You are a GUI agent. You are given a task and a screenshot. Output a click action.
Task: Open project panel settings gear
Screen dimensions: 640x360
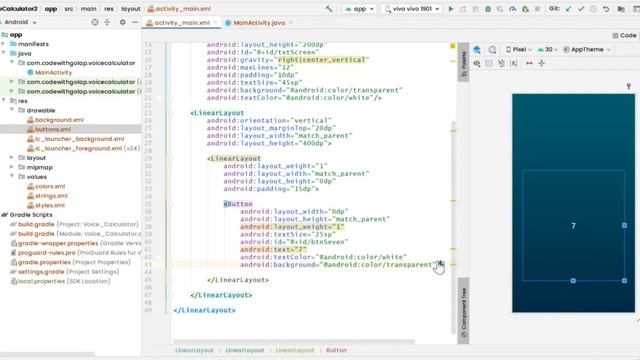click(122, 22)
